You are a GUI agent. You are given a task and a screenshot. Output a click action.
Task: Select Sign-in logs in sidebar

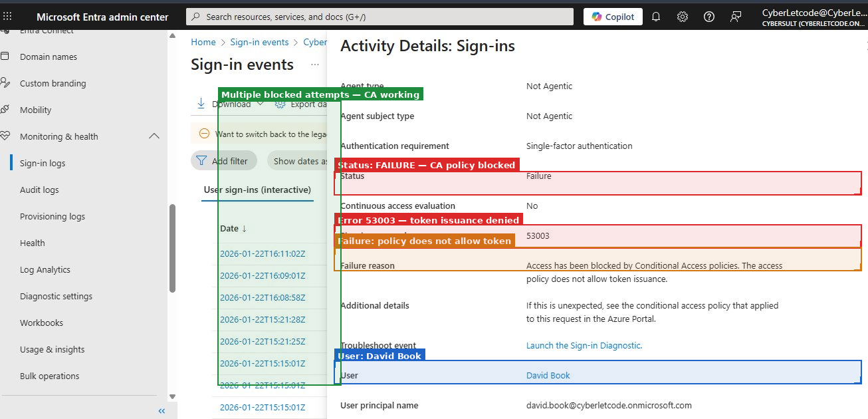[x=43, y=163]
